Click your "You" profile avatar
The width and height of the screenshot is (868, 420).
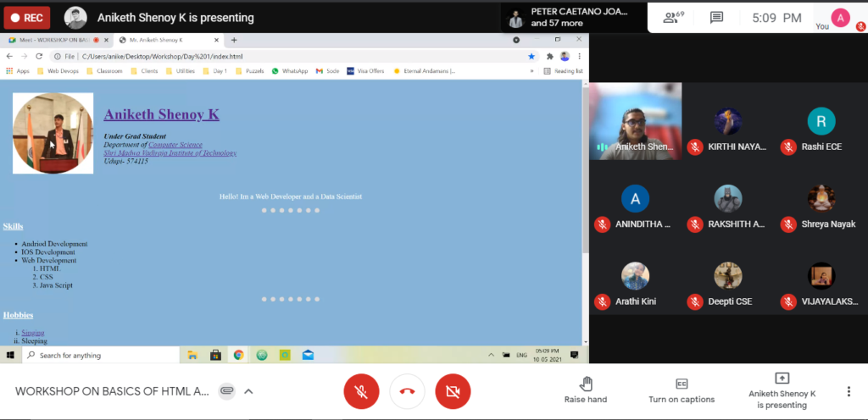(x=840, y=17)
